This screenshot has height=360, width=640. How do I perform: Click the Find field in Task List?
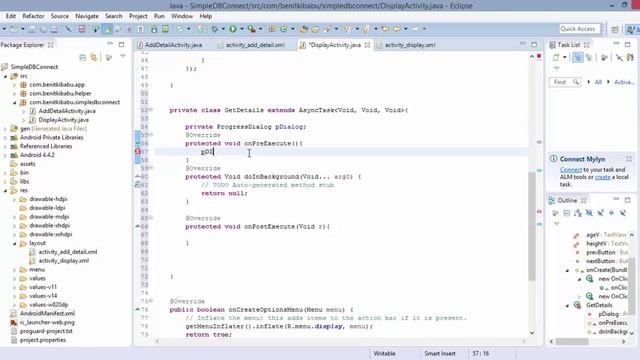coord(564,82)
